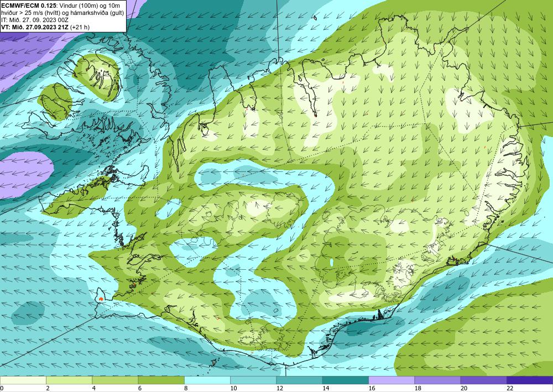Click the legend label '20'

coord(464,388)
